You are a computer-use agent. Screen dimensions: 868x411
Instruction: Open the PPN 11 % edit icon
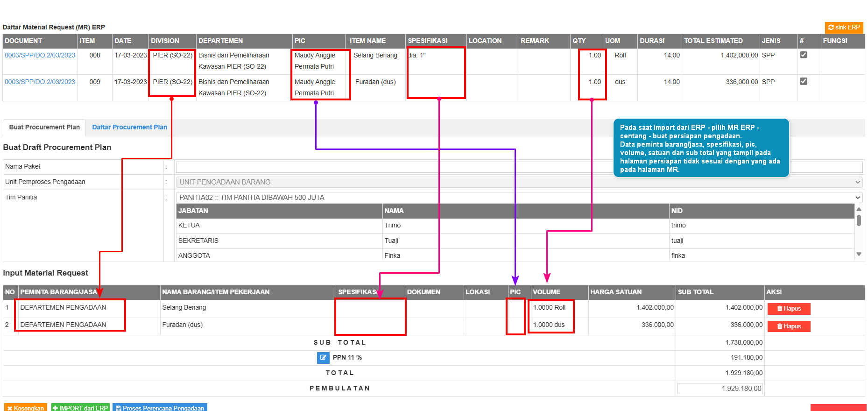(323, 358)
